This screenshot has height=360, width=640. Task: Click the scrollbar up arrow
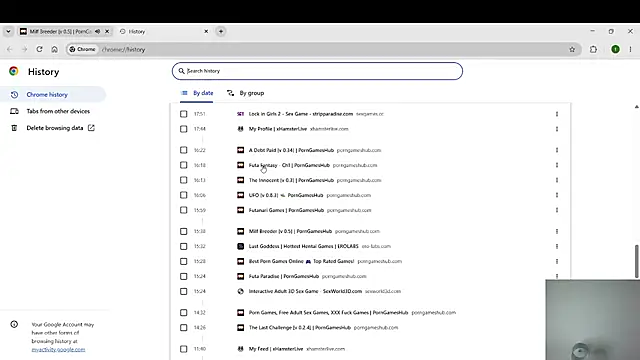[636, 107]
